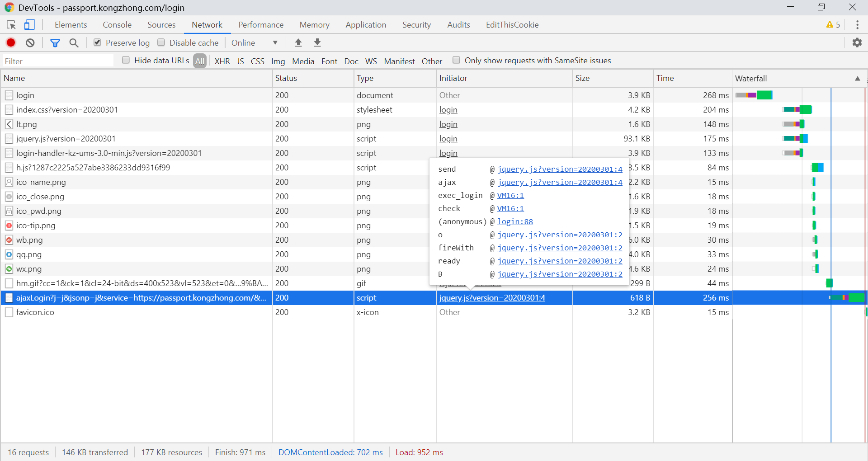This screenshot has width=868, height=461.
Task: Stop recording the network log
Action: tap(11, 42)
